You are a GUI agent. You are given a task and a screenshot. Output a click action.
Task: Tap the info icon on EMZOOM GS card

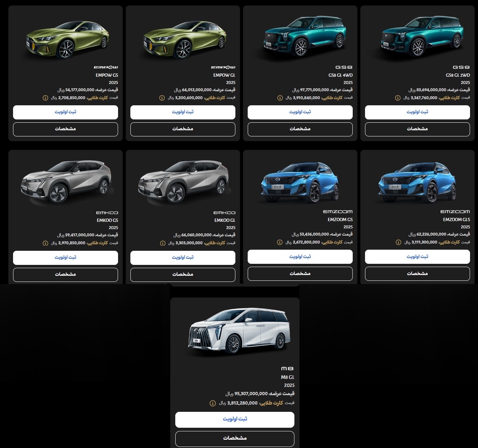click(x=280, y=242)
